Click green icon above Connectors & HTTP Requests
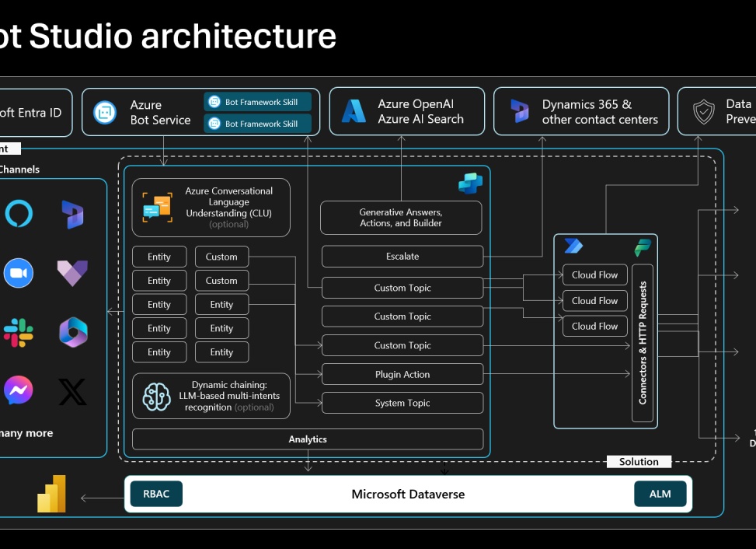The image size is (756, 549). 643,247
